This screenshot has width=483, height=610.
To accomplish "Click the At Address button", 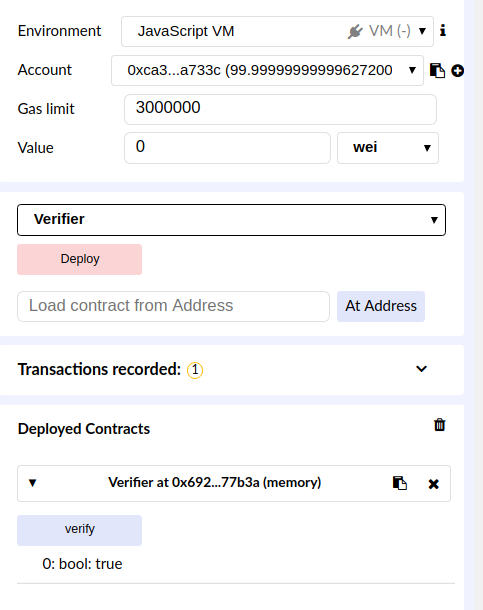I will click(x=381, y=306).
